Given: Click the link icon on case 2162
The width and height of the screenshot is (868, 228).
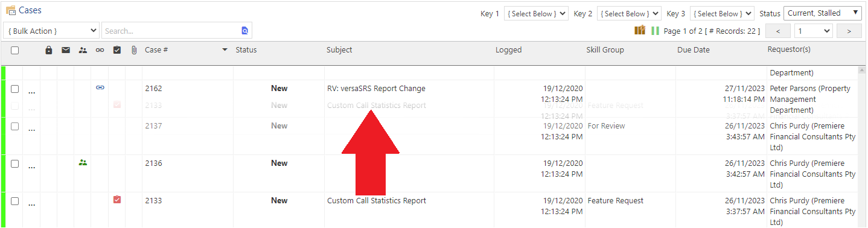Looking at the screenshot, I should point(100,87).
